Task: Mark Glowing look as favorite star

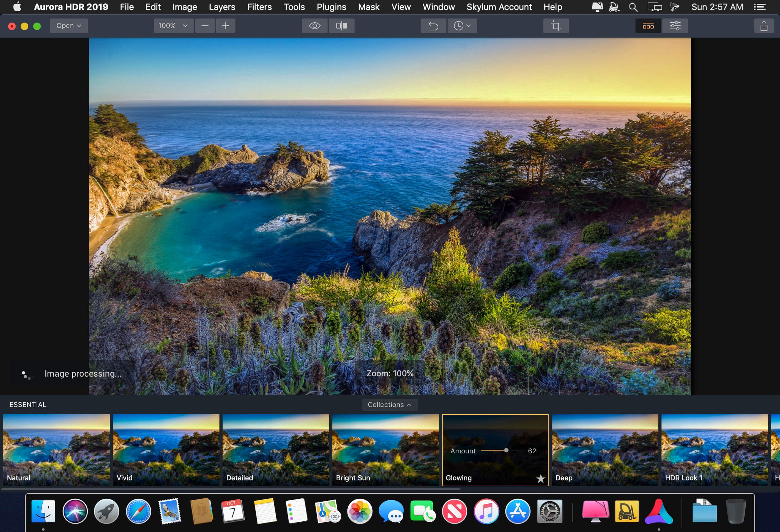Action: pyautogui.click(x=540, y=478)
